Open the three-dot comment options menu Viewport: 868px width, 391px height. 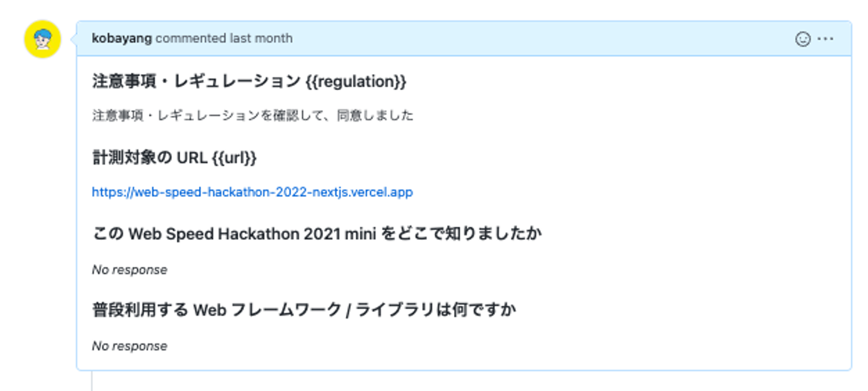tap(825, 39)
